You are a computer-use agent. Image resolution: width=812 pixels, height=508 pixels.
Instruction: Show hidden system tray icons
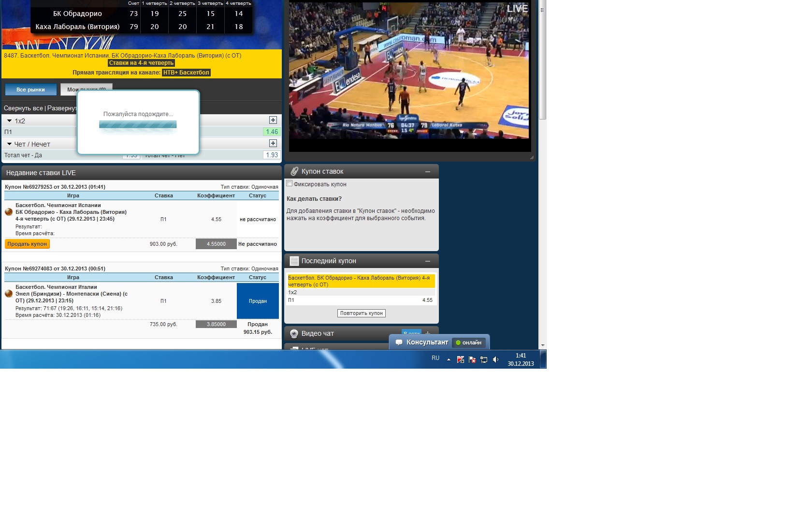point(449,359)
